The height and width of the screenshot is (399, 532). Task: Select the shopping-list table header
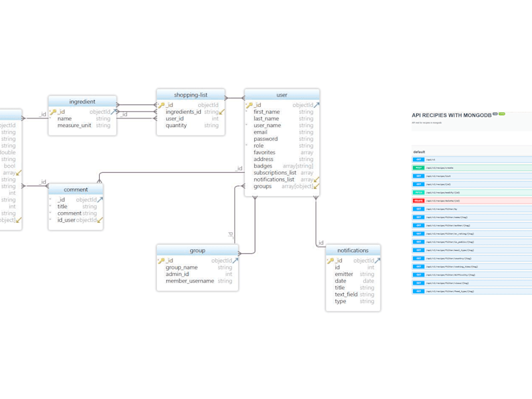(x=191, y=94)
